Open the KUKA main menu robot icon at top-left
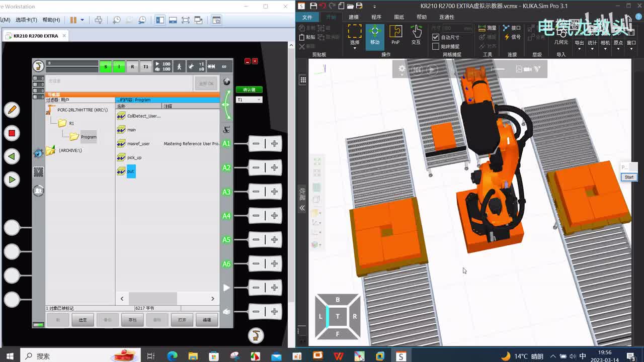The width and height of the screenshot is (644, 362). tap(38, 66)
